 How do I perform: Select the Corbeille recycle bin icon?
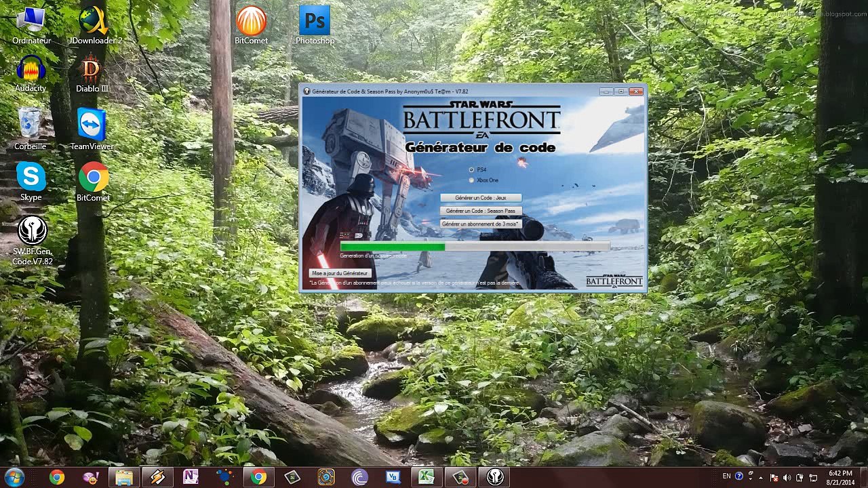(x=30, y=129)
